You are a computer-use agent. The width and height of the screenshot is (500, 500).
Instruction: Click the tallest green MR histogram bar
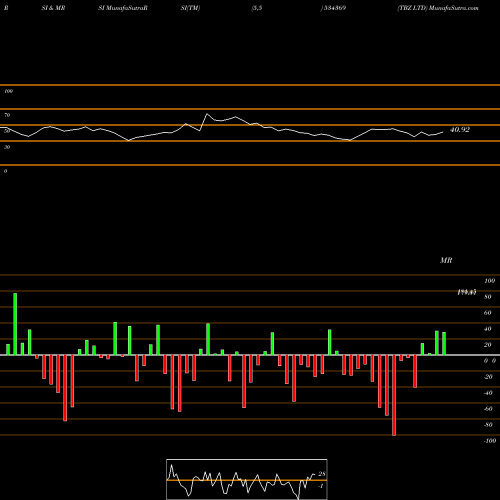(15, 324)
